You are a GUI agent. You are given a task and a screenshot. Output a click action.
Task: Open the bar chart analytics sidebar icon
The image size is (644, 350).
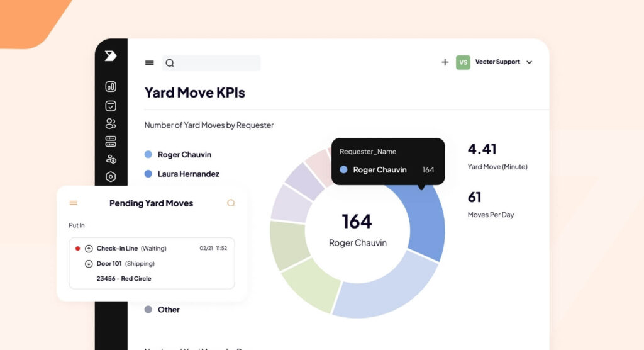[111, 87]
